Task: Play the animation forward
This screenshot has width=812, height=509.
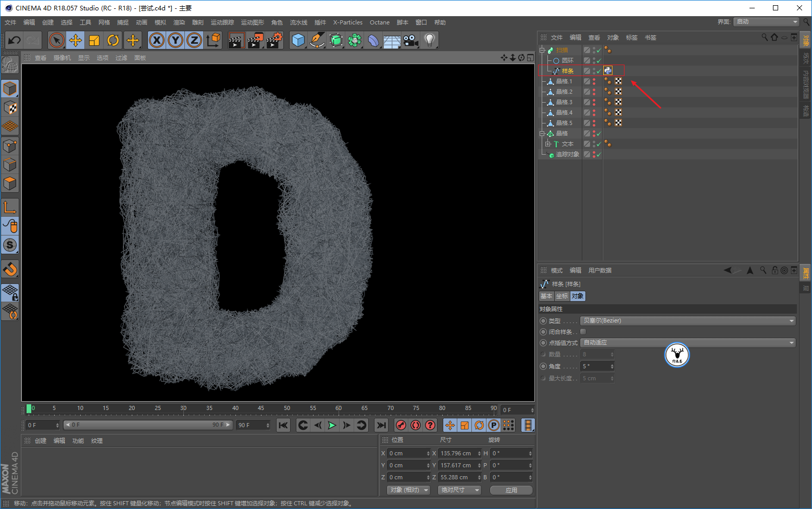Action: [x=332, y=426]
